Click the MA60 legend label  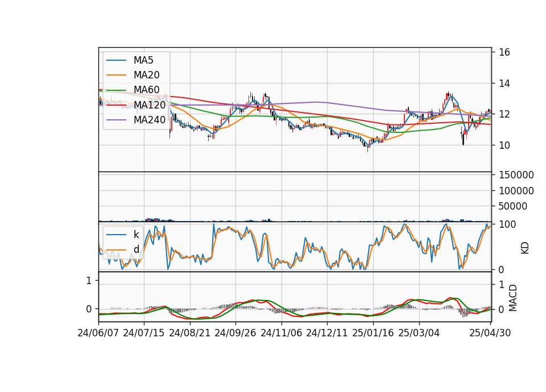tap(146, 90)
